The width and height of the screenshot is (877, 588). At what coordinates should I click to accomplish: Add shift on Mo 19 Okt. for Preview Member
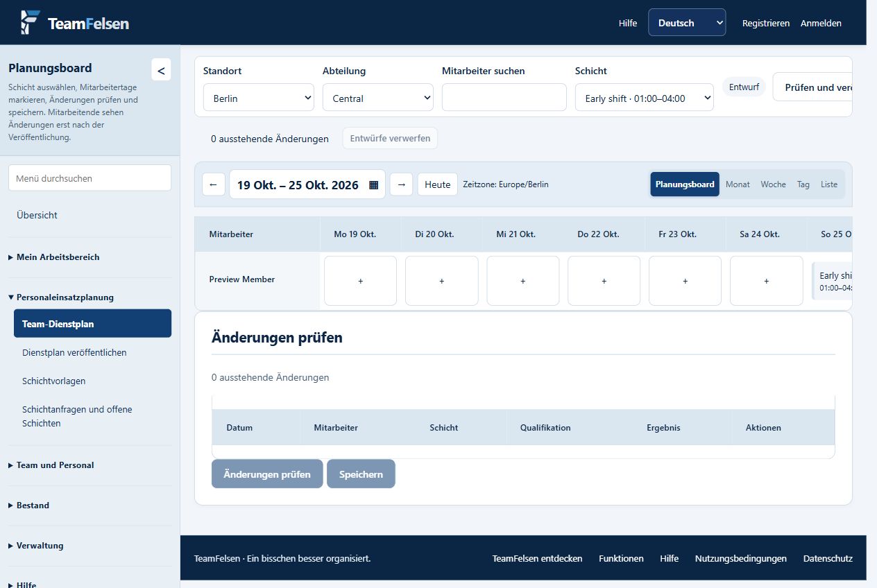click(x=360, y=281)
